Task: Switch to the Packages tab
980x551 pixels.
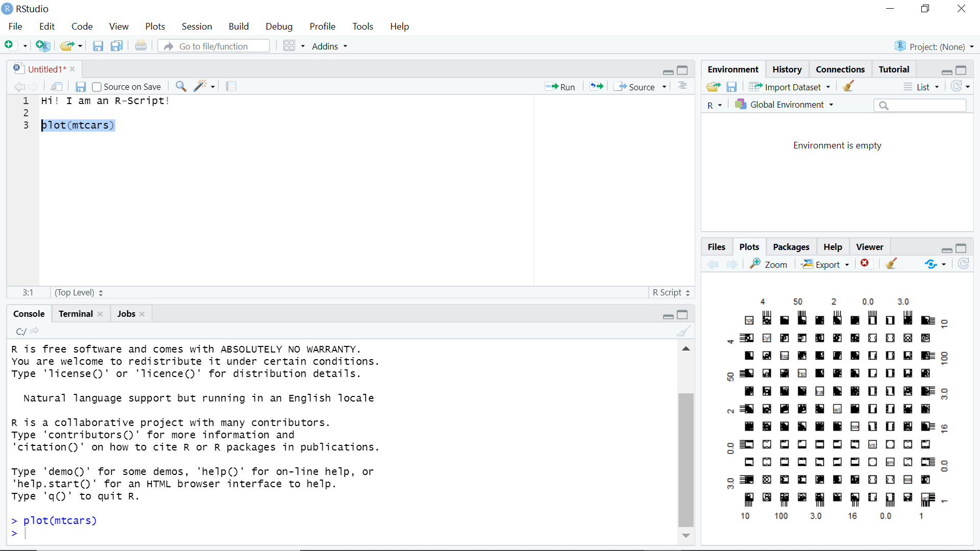Action: click(x=791, y=247)
